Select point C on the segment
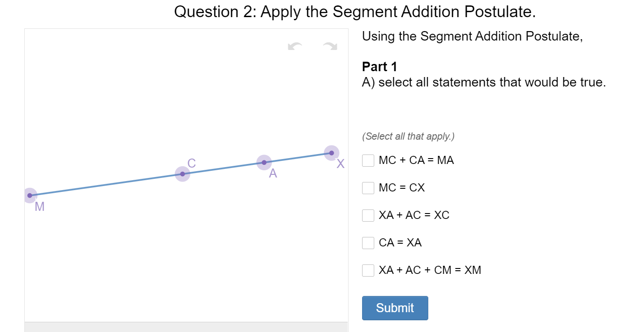 click(x=182, y=174)
